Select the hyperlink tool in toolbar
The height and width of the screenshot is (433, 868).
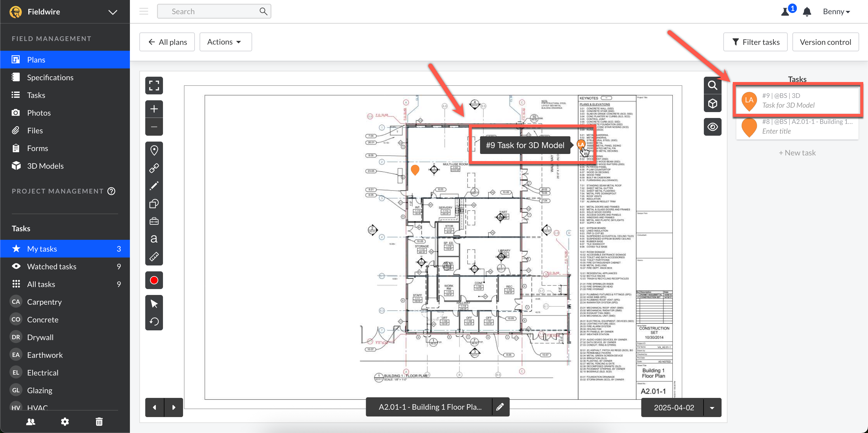tap(154, 168)
